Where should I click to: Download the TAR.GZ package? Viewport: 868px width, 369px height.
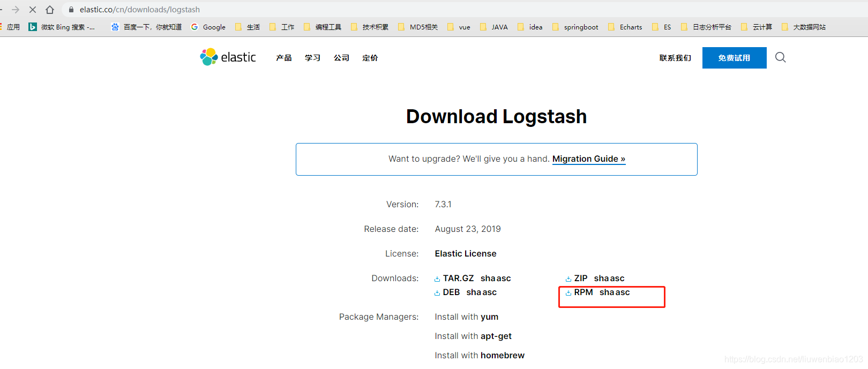coord(459,278)
